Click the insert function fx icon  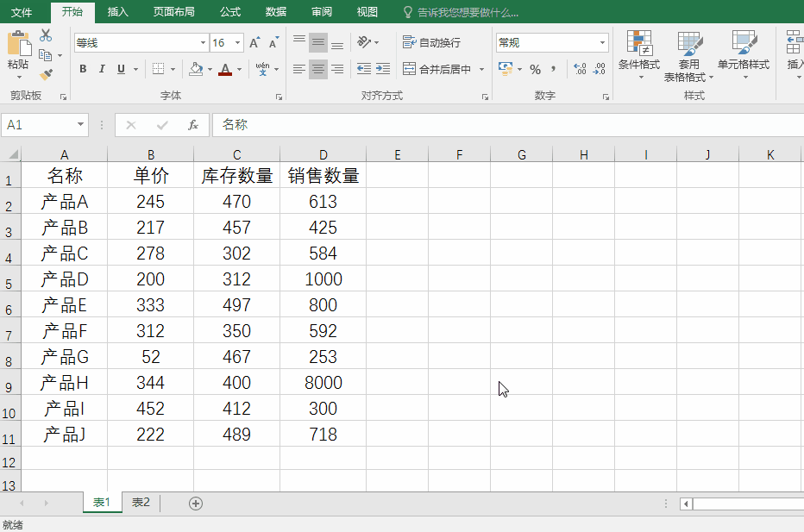point(193,125)
